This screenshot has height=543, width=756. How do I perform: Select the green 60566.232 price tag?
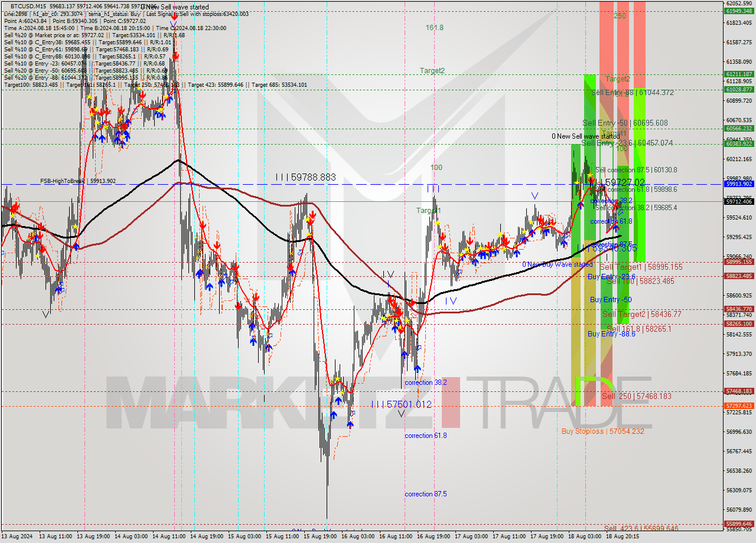739,129
